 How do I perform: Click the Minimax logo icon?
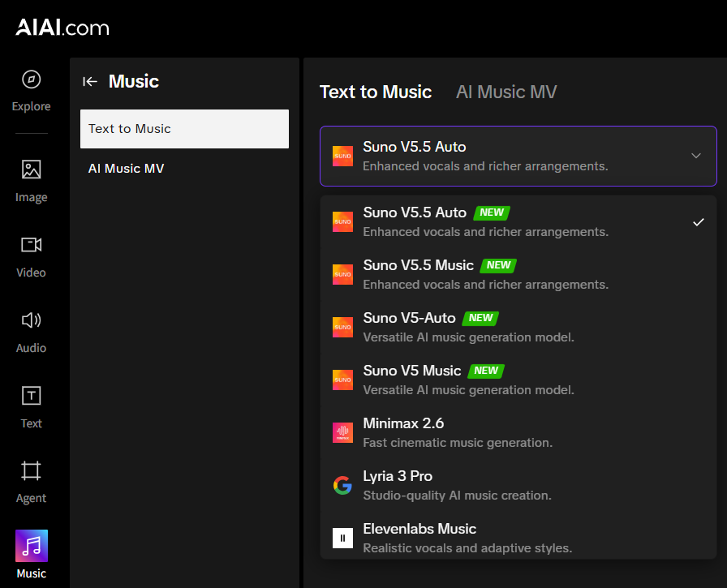[x=342, y=433]
